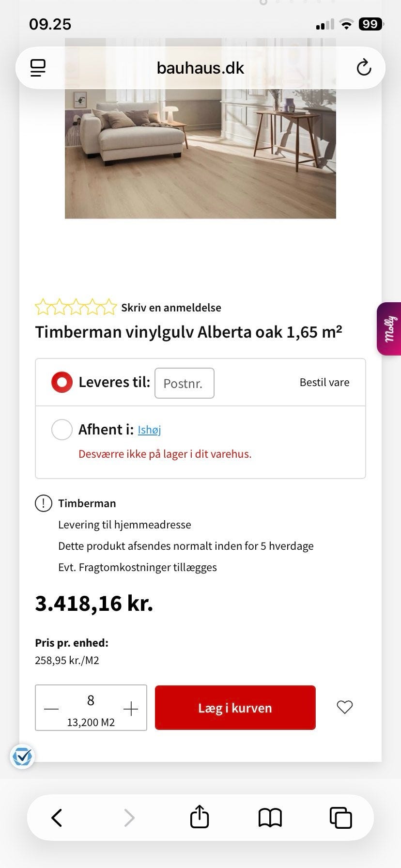Change store via Ishøj link

[x=149, y=430]
